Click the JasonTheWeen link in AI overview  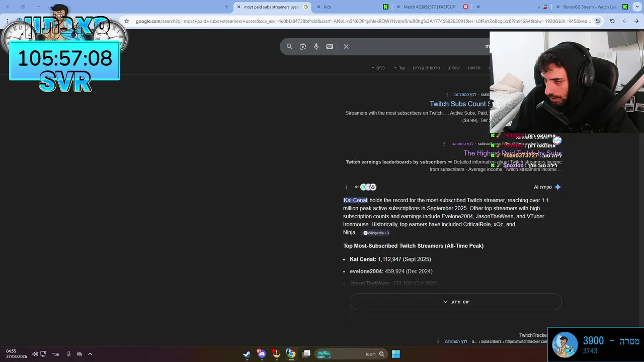(x=495, y=216)
